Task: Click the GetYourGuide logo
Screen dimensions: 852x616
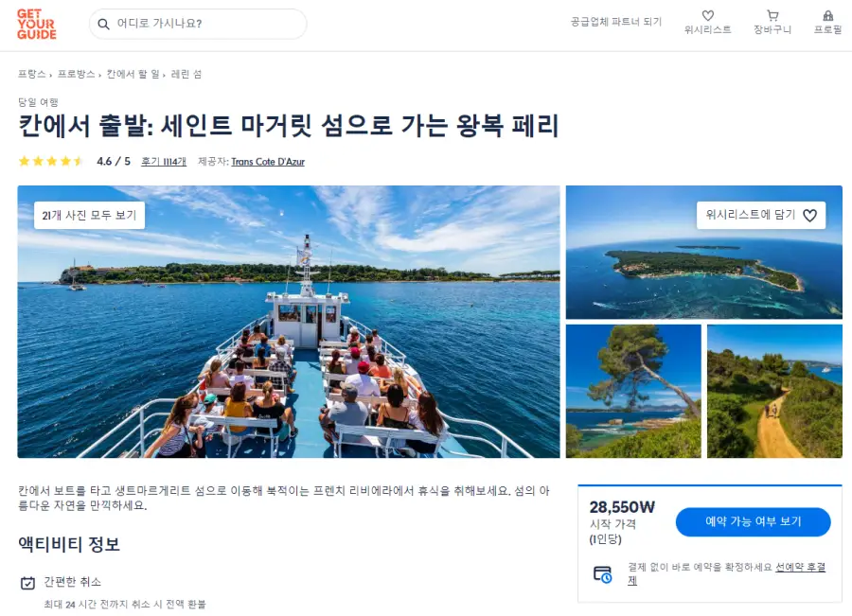Action: 36,25
